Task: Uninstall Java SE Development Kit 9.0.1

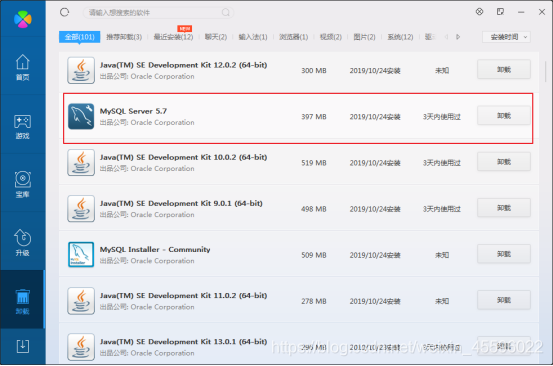Action: tap(504, 208)
